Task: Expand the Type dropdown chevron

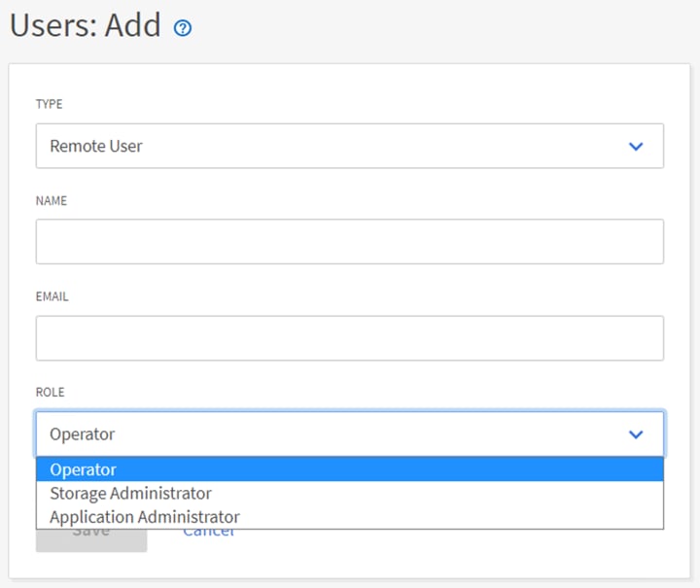Action: pyautogui.click(x=636, y=146)
